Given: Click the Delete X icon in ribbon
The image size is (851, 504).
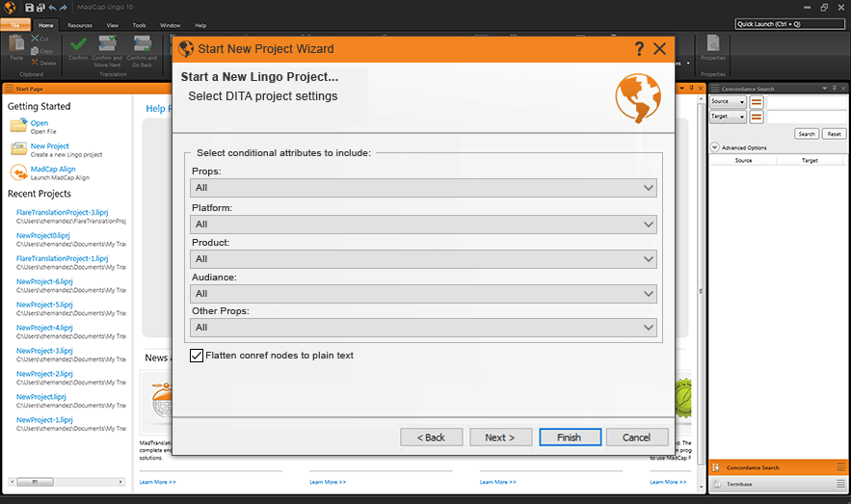Looking at the screenshot, I should 35,63.
